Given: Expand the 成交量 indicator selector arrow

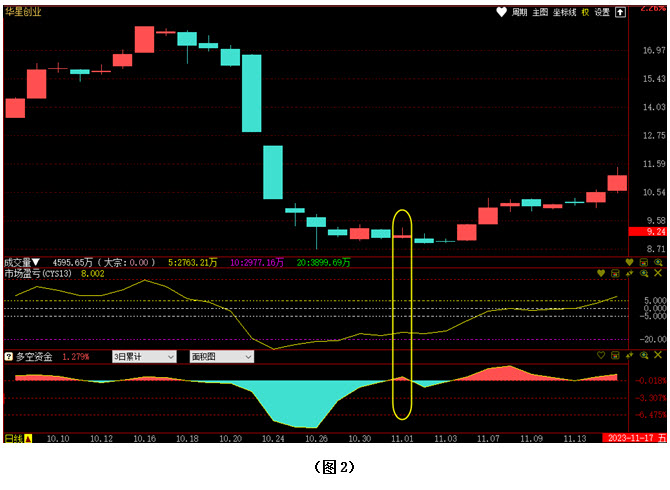Looking at the screenshot, I should [x=36, y=262].
